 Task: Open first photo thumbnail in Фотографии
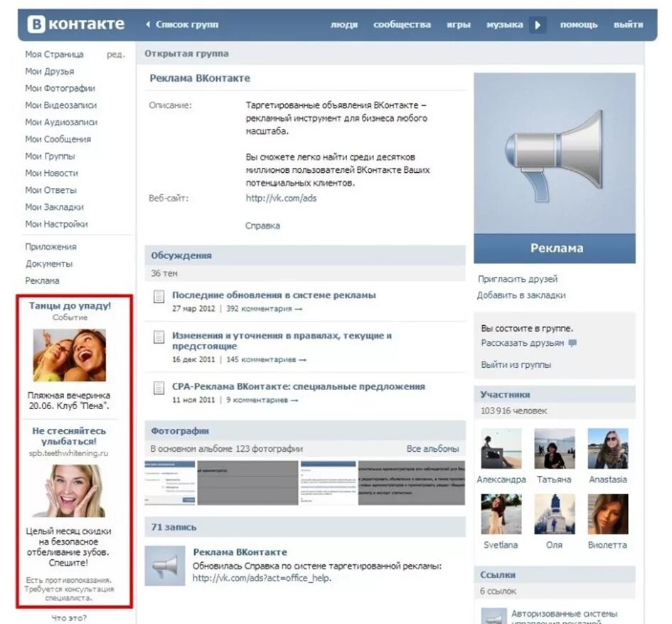pos(170,483)
